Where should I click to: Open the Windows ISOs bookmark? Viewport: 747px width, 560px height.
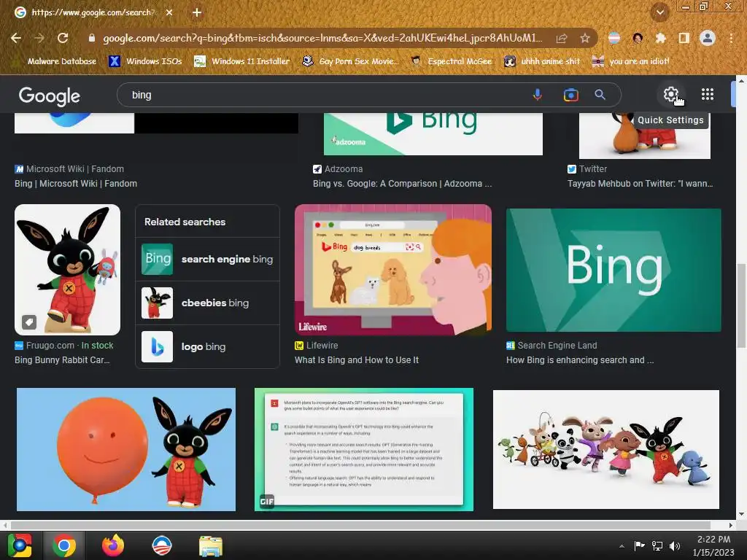tap(145, 61)
